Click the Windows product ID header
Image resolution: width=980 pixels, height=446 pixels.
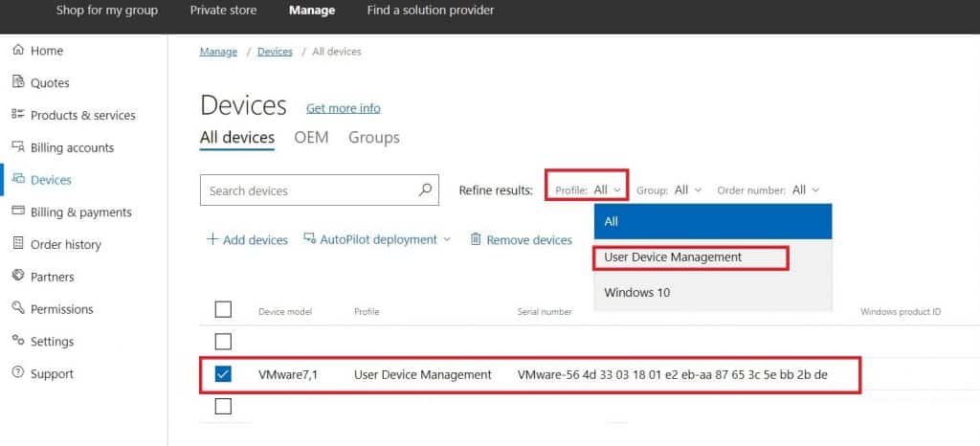click(x=901, y=311)
